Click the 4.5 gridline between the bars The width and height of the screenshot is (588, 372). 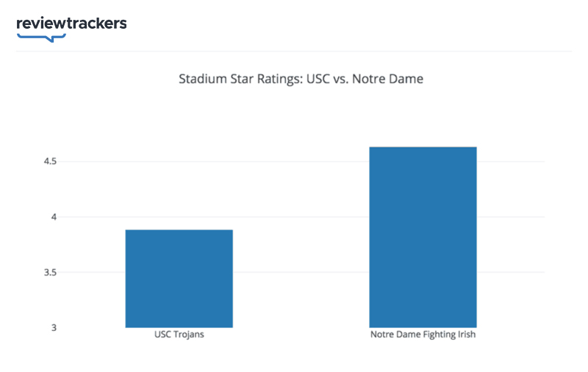tap(301, 162)
